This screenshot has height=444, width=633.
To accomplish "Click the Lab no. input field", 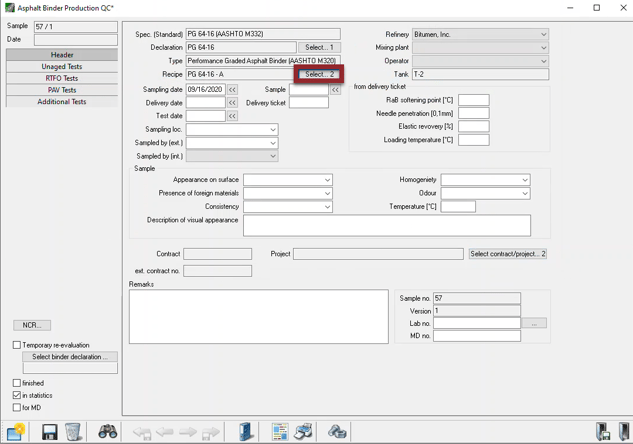I will (x=477, y=323).
